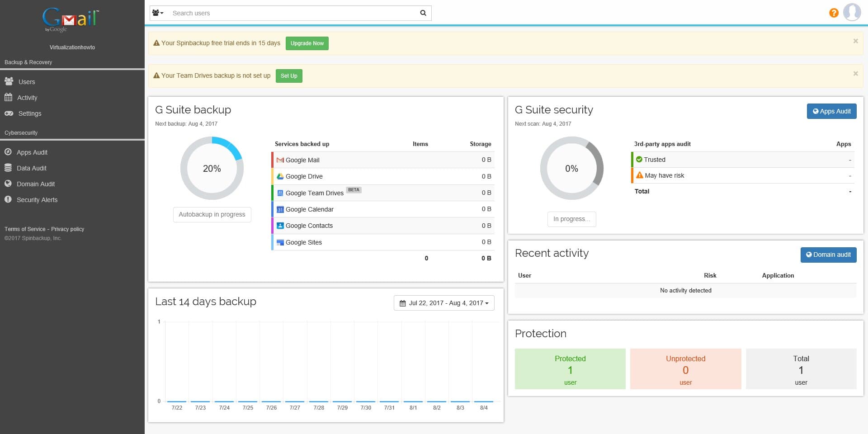This screenshot has width=868, height=434.
Task: Open Data Audit in the sidebar
Action: pos(31,168)
